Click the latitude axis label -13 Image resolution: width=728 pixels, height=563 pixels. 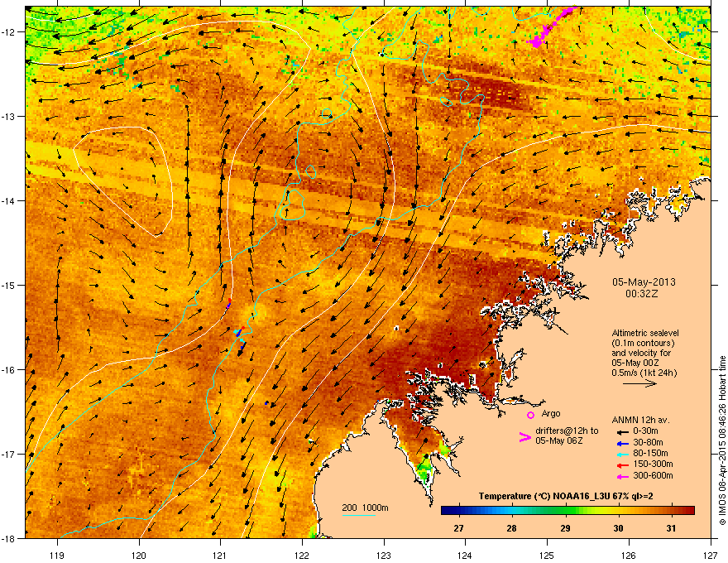click(x=9, y=116)
